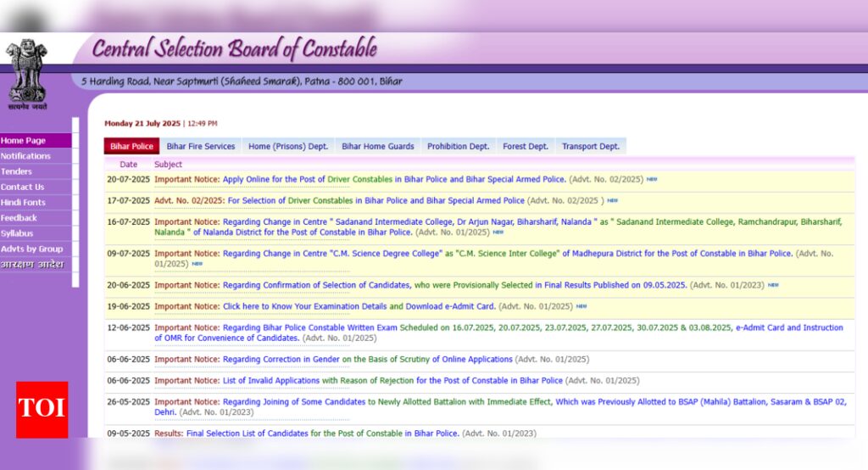
Task: Click the national emblem logo
Action: pos(28,75)
